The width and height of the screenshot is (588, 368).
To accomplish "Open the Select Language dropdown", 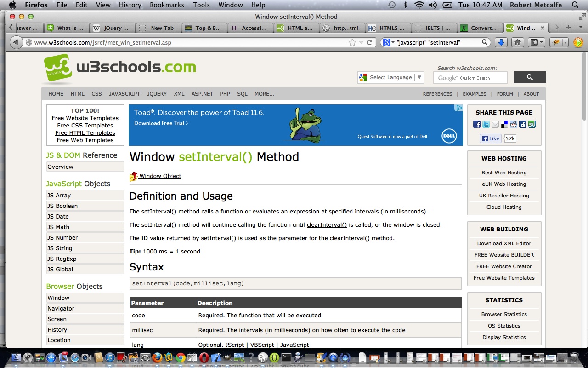I will tap(390, 77).
